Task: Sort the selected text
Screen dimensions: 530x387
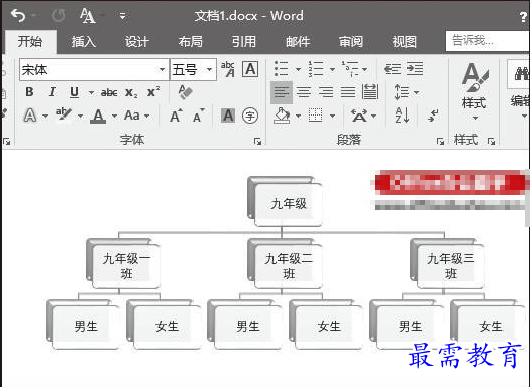Action: coord(402,116)
